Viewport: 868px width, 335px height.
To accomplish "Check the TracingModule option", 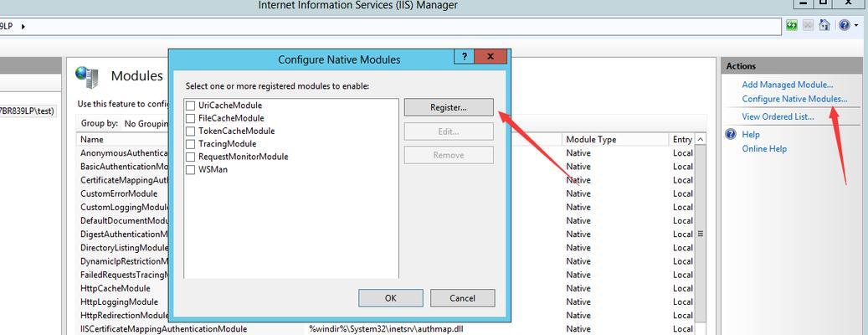I will click(191, 144).
